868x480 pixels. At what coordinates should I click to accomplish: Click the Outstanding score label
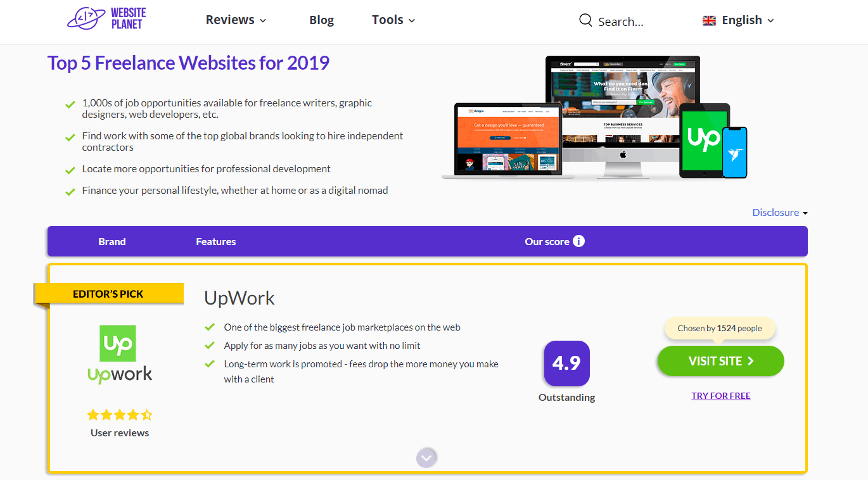click(566, 398)
